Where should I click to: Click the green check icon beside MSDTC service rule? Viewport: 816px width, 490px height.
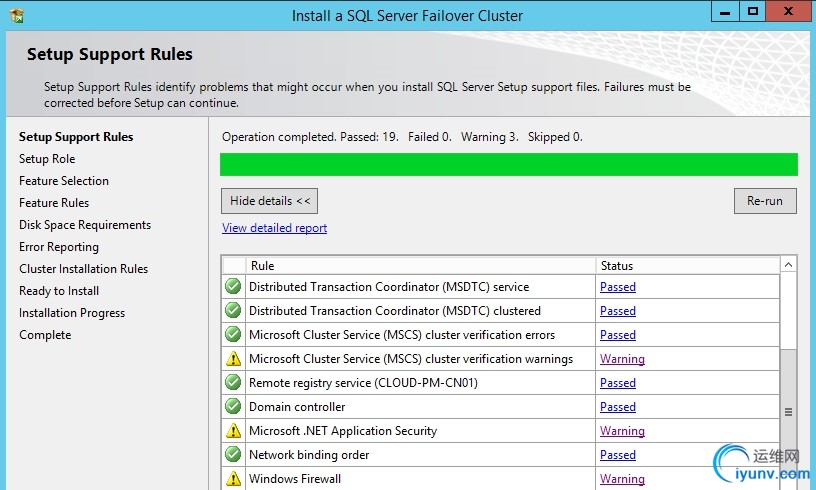233,287
